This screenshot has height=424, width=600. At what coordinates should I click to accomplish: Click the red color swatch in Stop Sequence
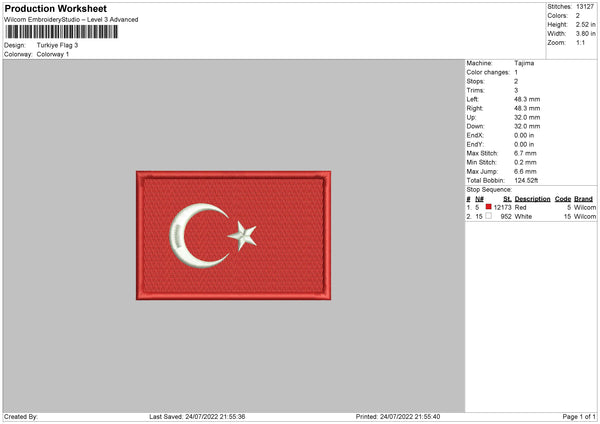488,207
